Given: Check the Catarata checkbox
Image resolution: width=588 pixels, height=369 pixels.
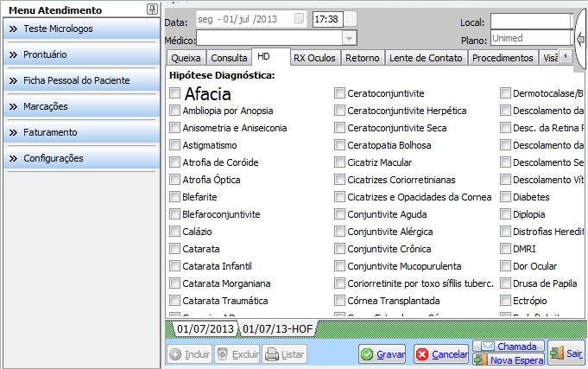Looking at the screenshot, I should [x=175, y=249].
